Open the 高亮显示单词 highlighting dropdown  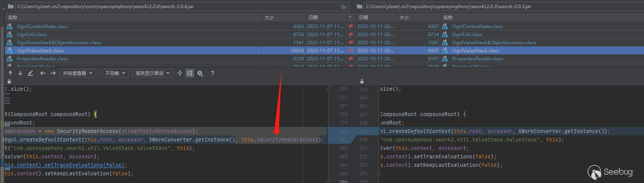pos(153,73)
